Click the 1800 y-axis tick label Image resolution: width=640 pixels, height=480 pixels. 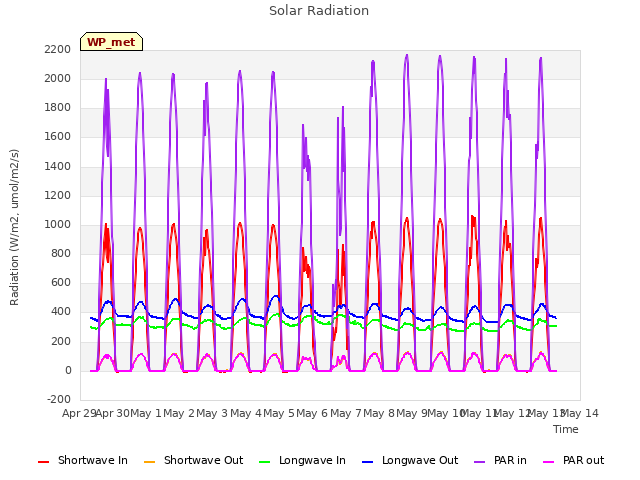(x=58, y=108)
